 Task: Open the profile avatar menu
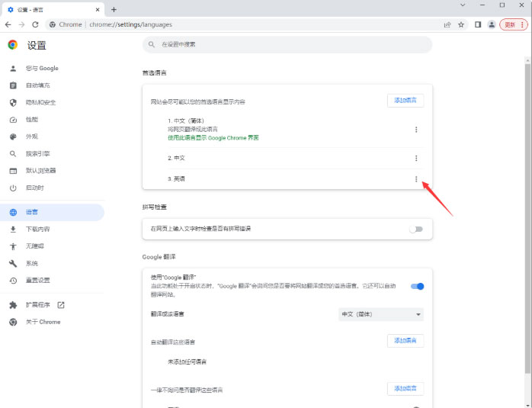coord(492,24)
